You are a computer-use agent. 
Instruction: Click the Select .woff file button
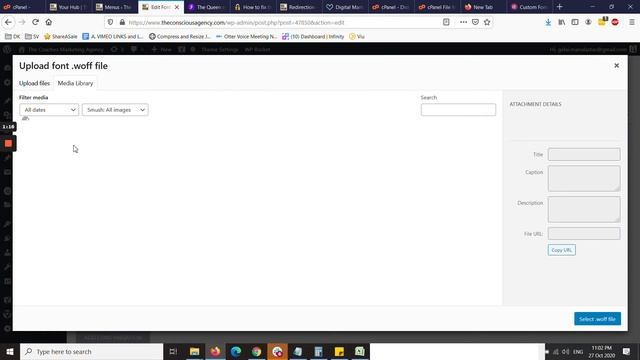point(597,319)
